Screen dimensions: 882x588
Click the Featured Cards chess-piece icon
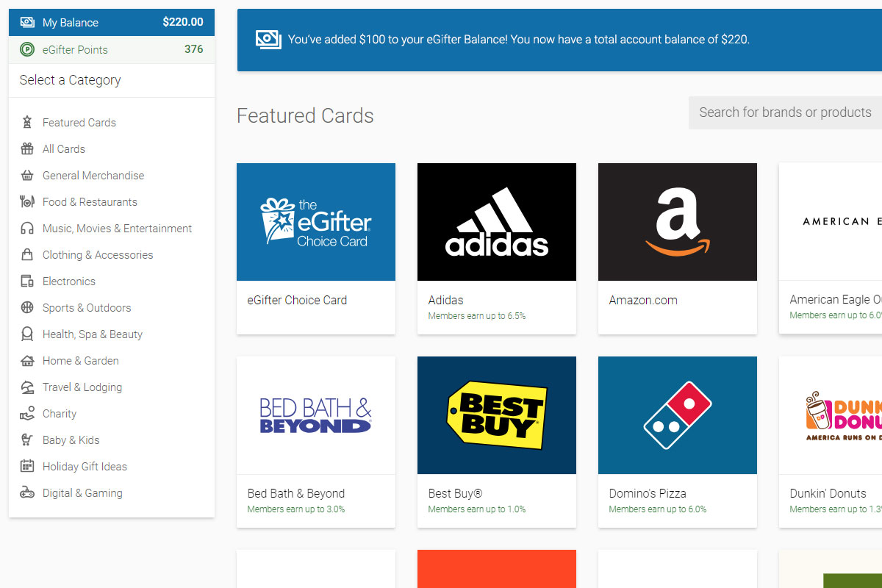pyautogui.click(x=27, y=122)
